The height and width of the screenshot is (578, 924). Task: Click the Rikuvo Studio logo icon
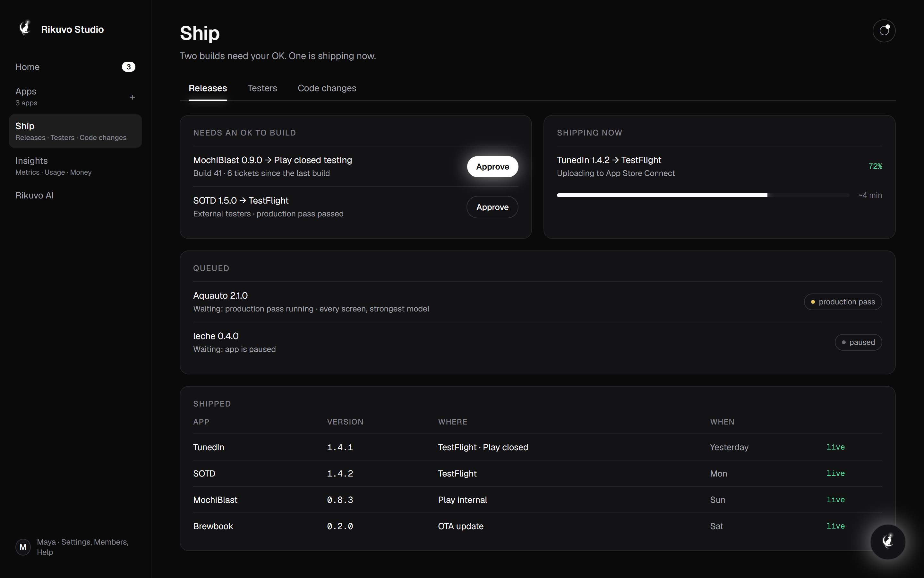25,28
